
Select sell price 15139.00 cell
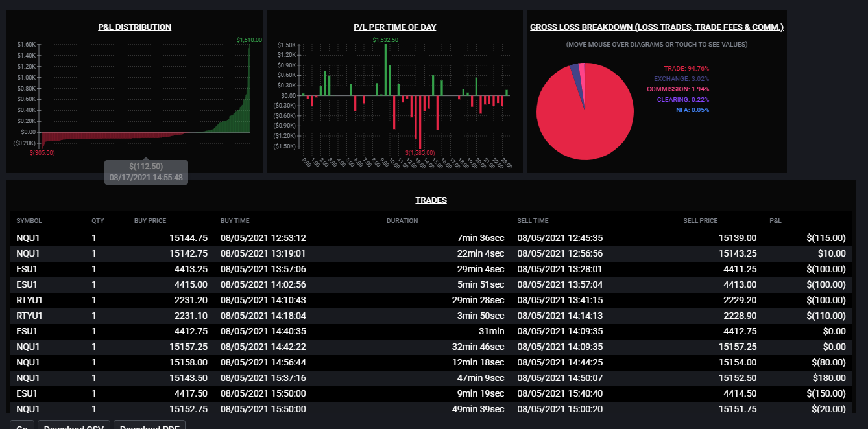738,238
